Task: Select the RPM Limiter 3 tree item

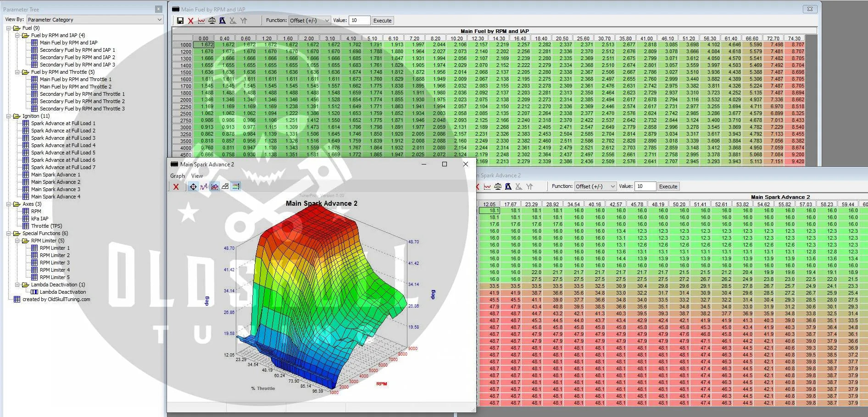Action: click(55, 263)
